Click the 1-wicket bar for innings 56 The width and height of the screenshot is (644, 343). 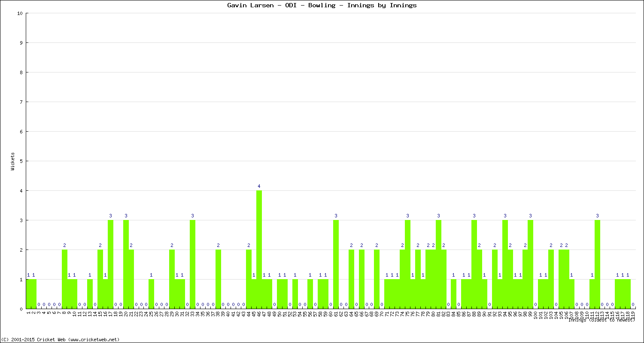tap(310, 294)
